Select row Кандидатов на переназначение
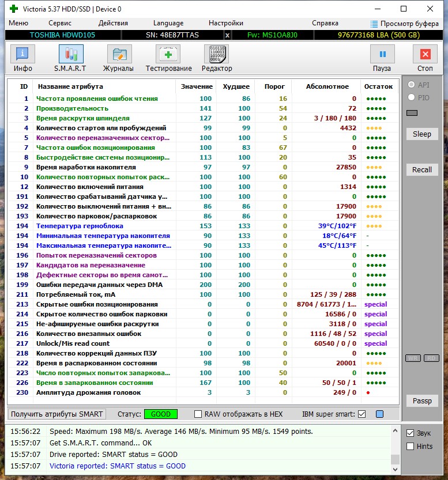 (204, 265)
